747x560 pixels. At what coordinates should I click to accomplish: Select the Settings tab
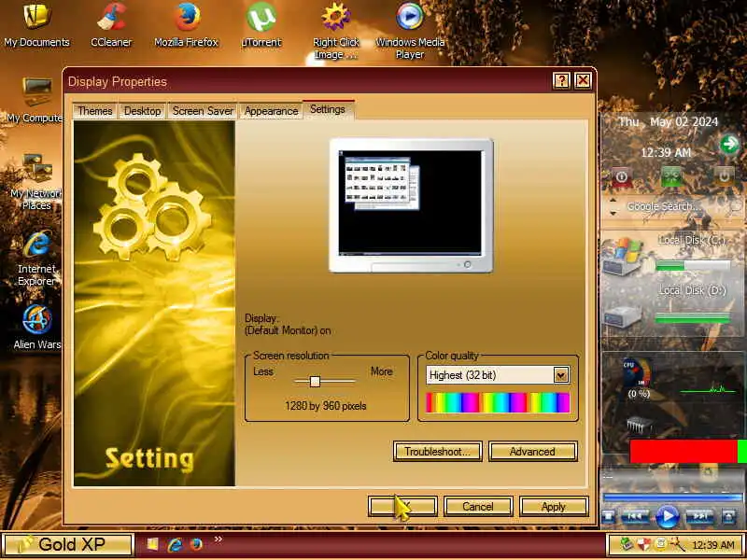tap(328, 109)
